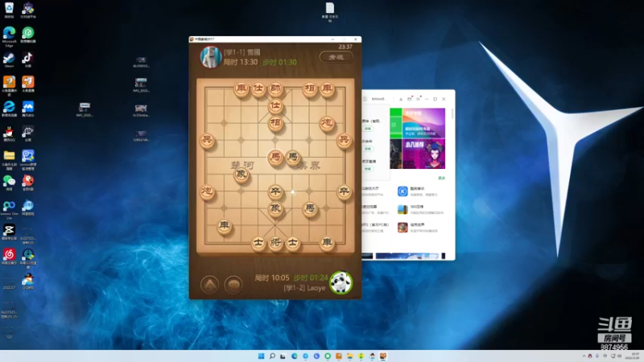Click the anime girl banner in the Lenovo window
Image resolution: width=644 pixels, height=362 pixels.
pyautogui.click(x=423, y=154)
